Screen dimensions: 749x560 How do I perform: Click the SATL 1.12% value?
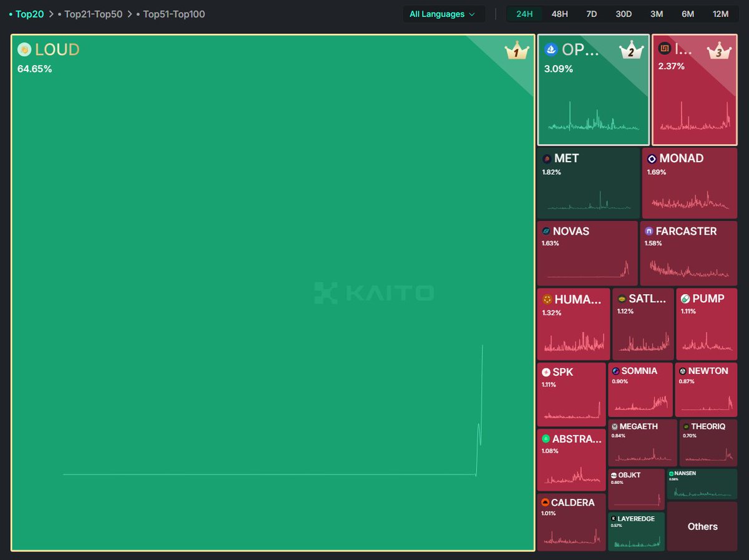click(625, 311)
